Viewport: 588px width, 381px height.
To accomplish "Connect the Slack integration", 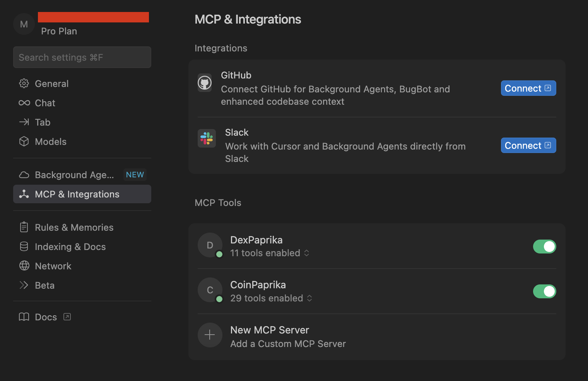I will pyautogui.click(x=528, y=145).
